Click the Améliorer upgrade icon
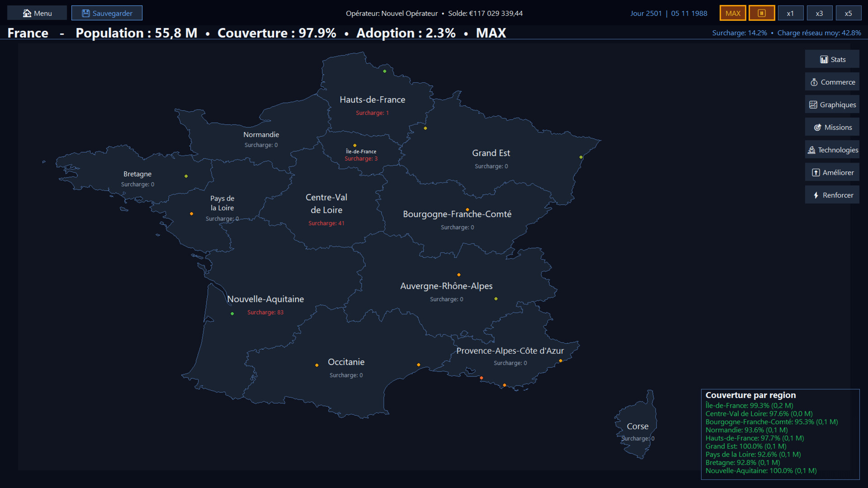 pos(816,173)
